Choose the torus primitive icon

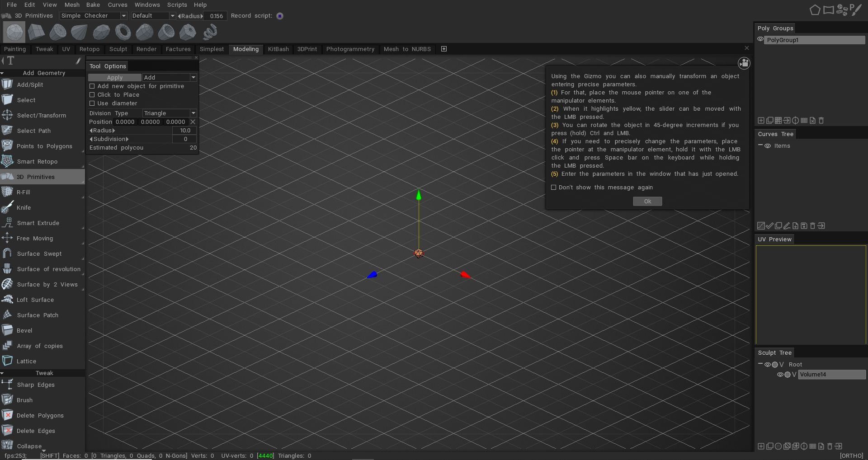pyautogui.click(x=123, y=32)
